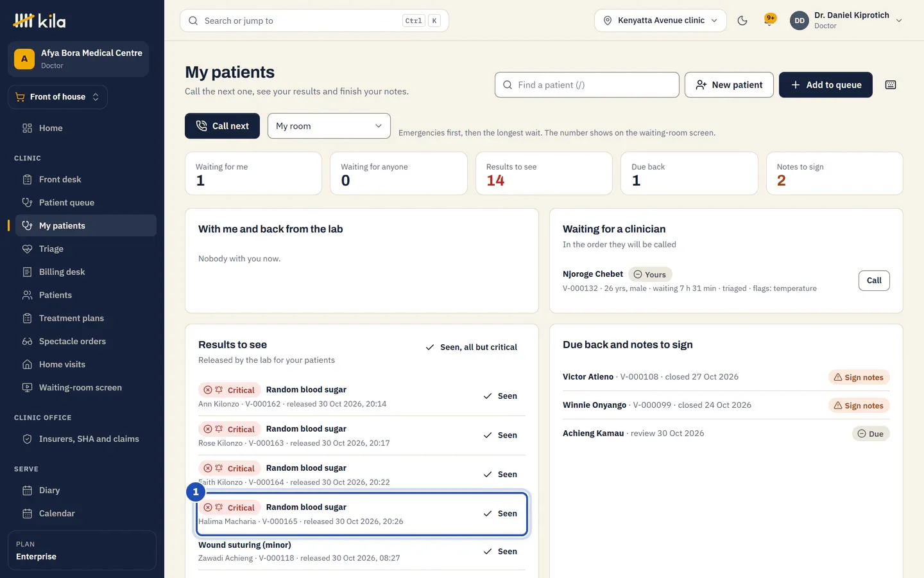Go to Patients in the sidebar
The image size is (924, 578).
pos(86,295)
